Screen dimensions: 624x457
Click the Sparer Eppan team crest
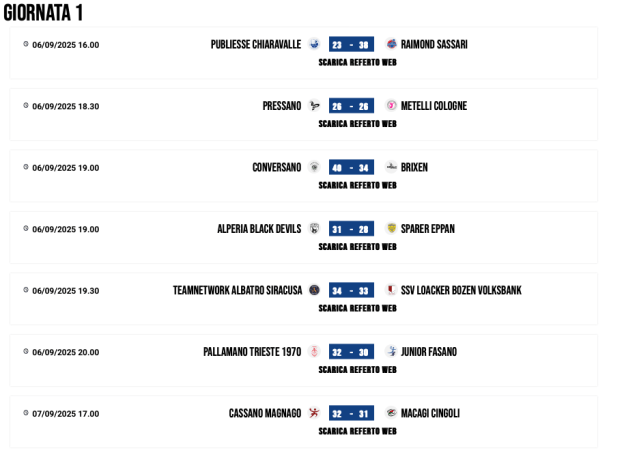click(x=391, y=229)
